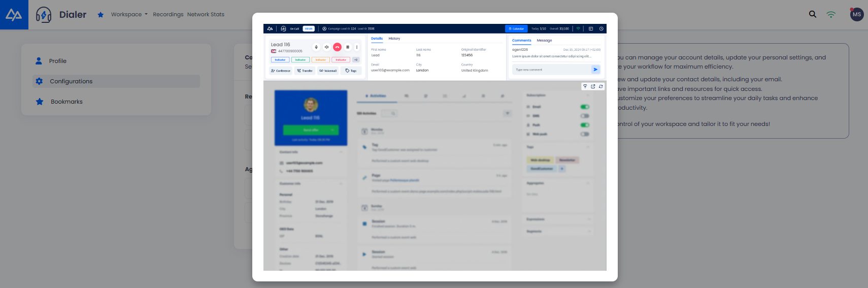868x288 pixels.
Task: Click the Conference button in the preview
Action: 281,71
